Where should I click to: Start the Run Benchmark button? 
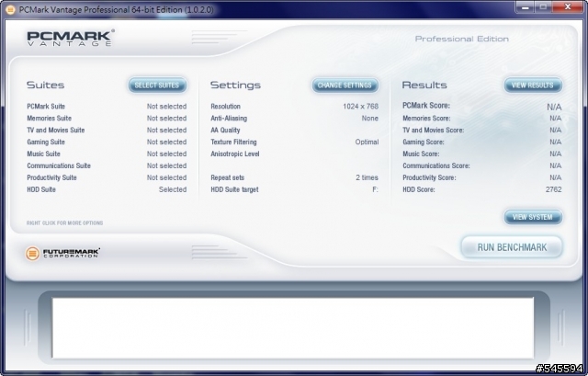click(512, 247)
